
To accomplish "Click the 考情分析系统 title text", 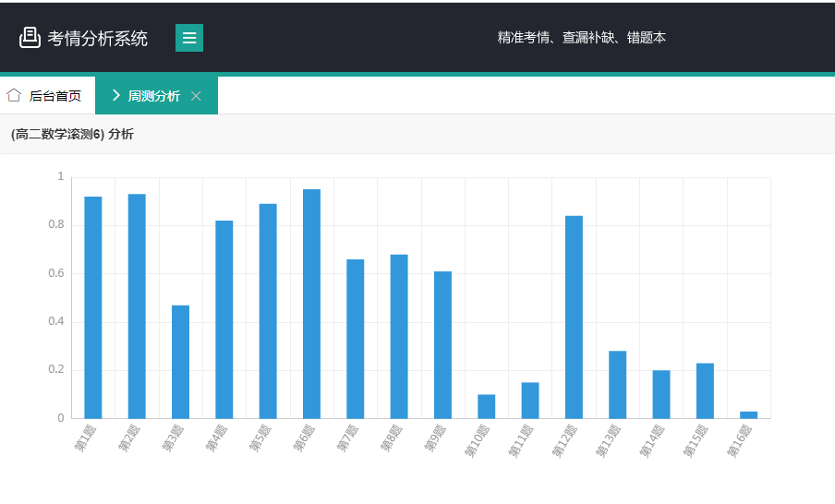I will coord(97,38).
